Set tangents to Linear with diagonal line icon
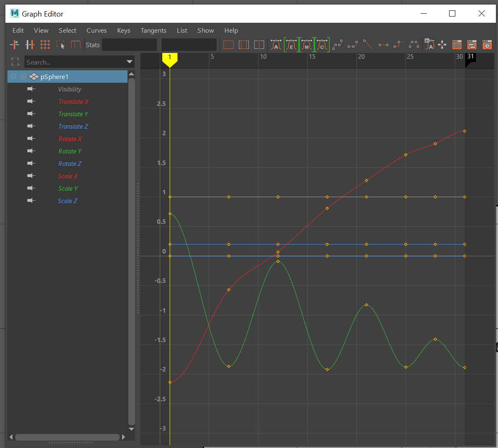The height and width of the screenshot is (448, 498). coord(368,45)
